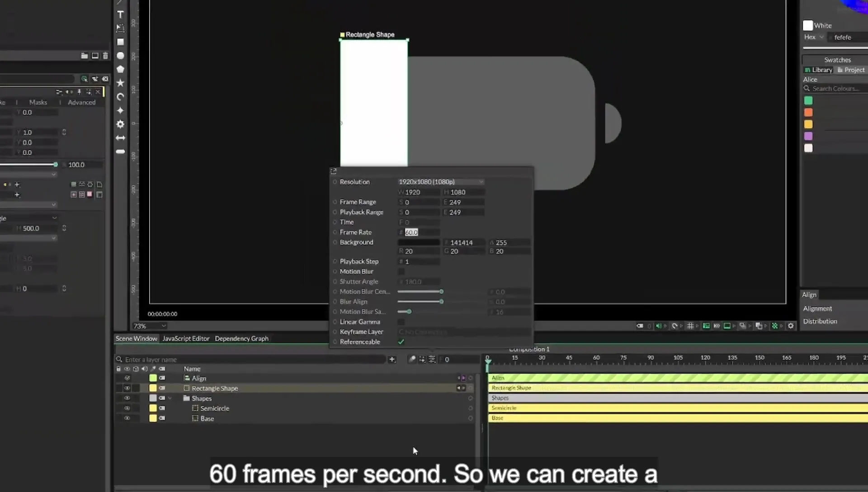Open the JavaScript Editor tab
This screenshot has width=868, height=492.
[186, 338]
